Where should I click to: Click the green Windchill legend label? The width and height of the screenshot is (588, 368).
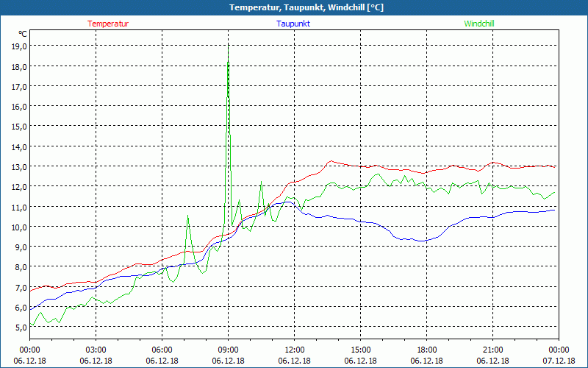(479, 24)
